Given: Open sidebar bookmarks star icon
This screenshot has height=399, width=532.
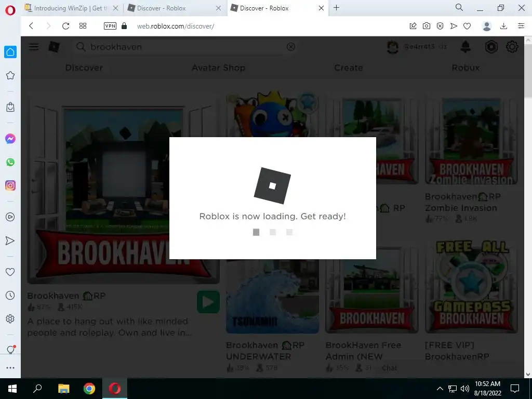Looking at the screenshot, I should click(x=10, y=75).
